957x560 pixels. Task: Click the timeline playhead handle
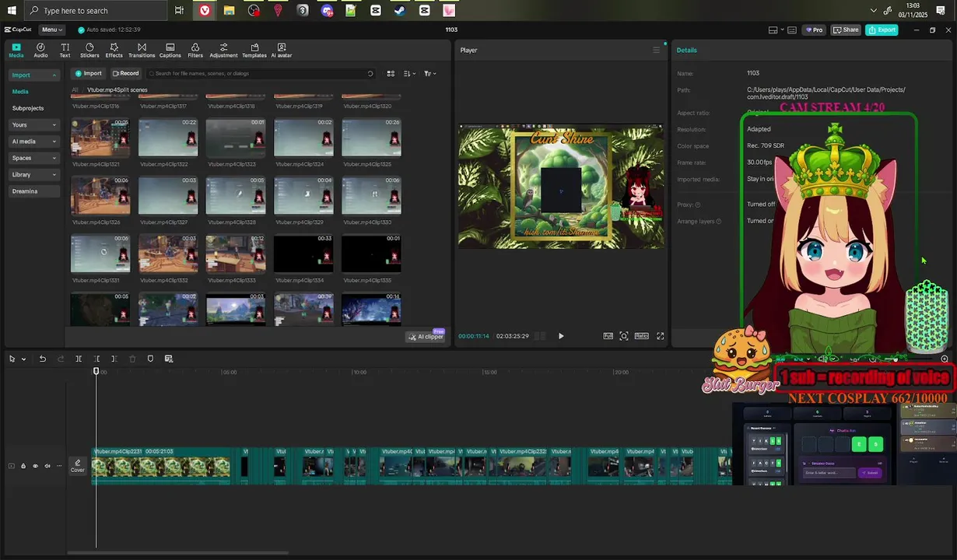[x=96, y=371]
